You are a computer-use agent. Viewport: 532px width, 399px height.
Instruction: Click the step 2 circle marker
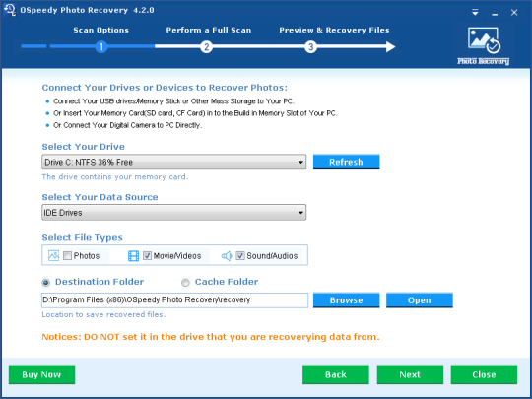pos(206,46)
